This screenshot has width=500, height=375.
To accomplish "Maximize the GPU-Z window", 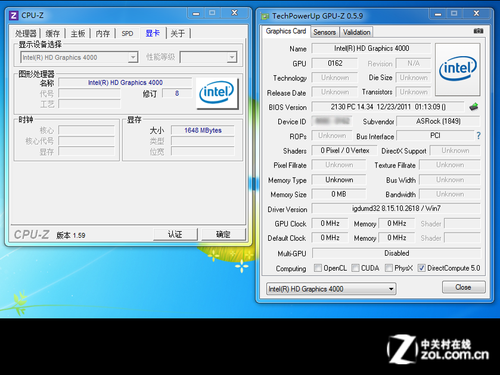I will [454, 14].
